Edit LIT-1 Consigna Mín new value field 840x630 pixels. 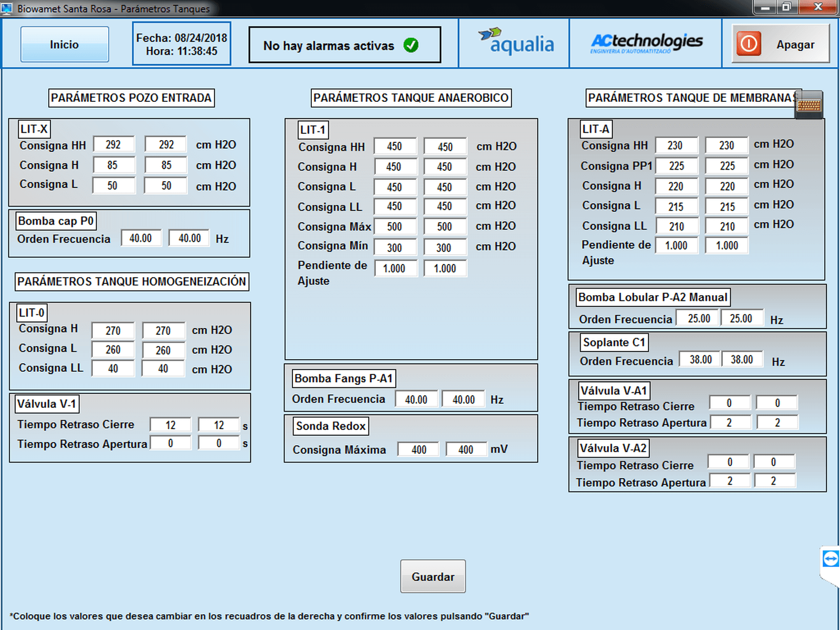click(445, 247)
